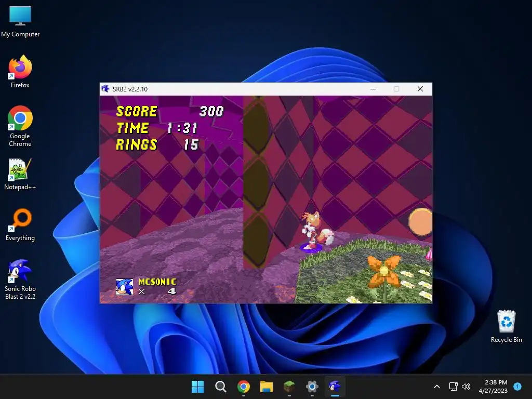This screenshot has height=399, width=532.
Task: Select the Everything search desktop shortcut
Action: [20, 224]
